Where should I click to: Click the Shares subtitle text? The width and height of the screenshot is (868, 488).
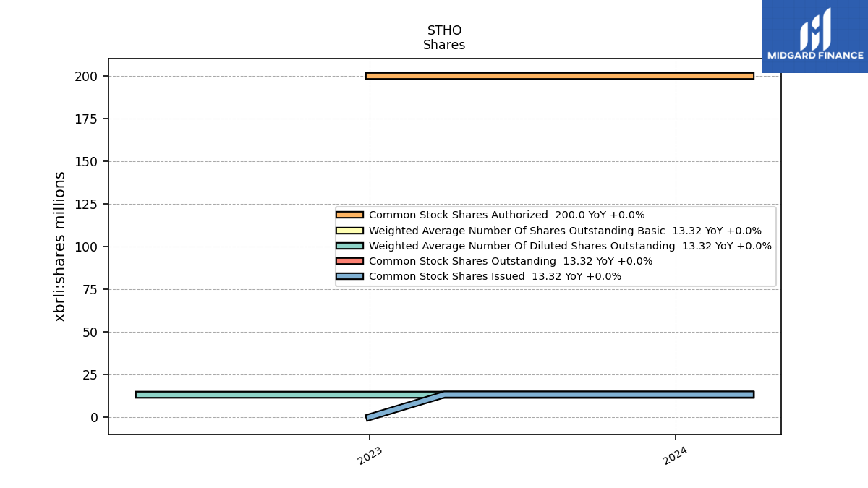[444, 45]
